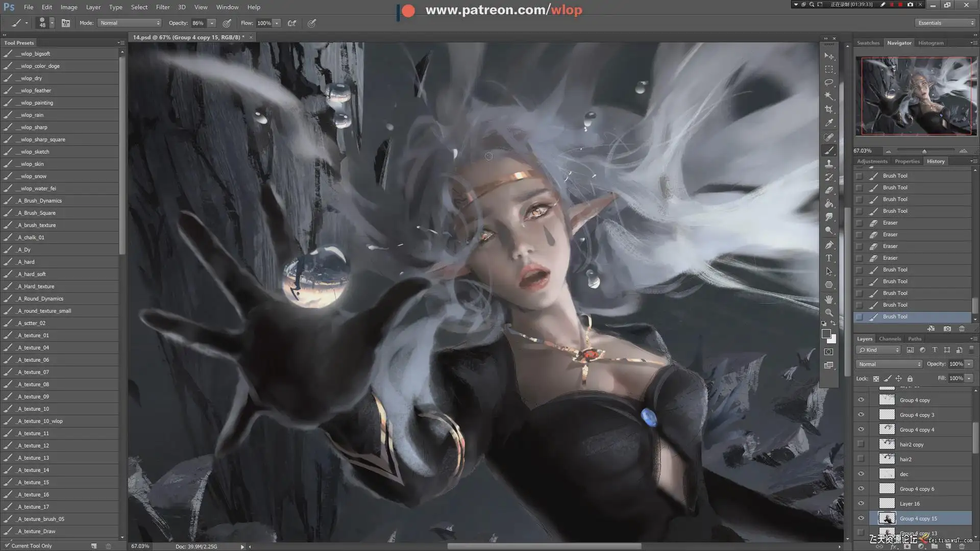Click the foreground color swatch
Screen dimensions: 980x551
click(x=826, y=334)
